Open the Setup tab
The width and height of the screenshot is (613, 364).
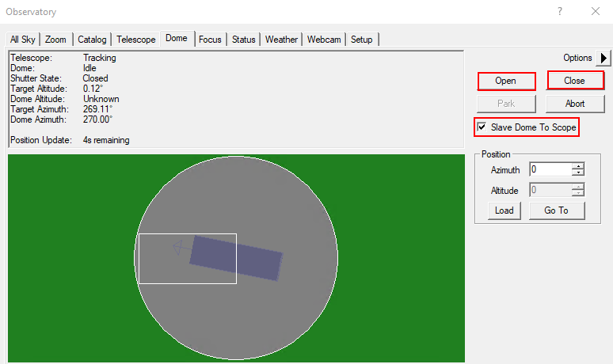[x=362, y=40]
